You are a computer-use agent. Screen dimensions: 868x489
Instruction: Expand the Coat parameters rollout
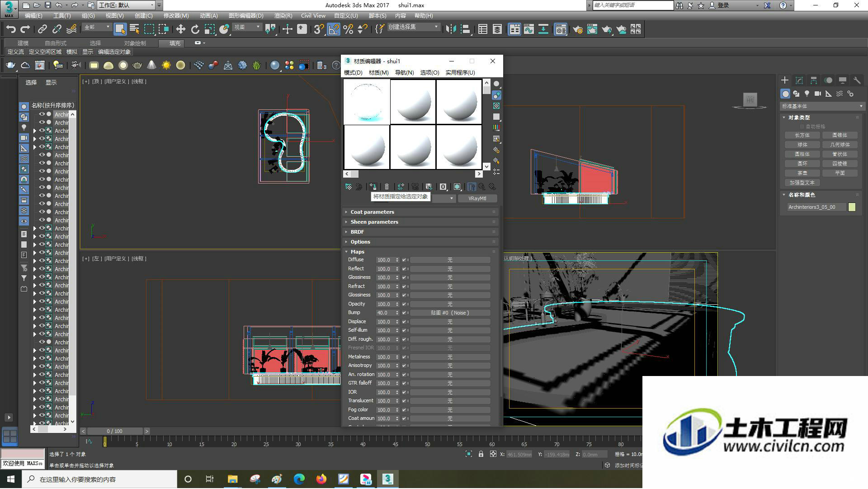(x=420, y=212)
